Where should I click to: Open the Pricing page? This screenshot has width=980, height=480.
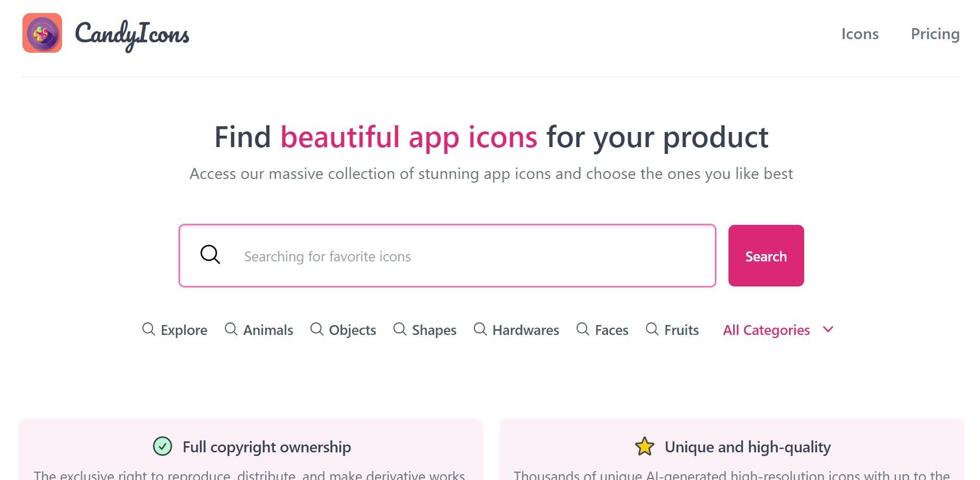click(936, 33)
